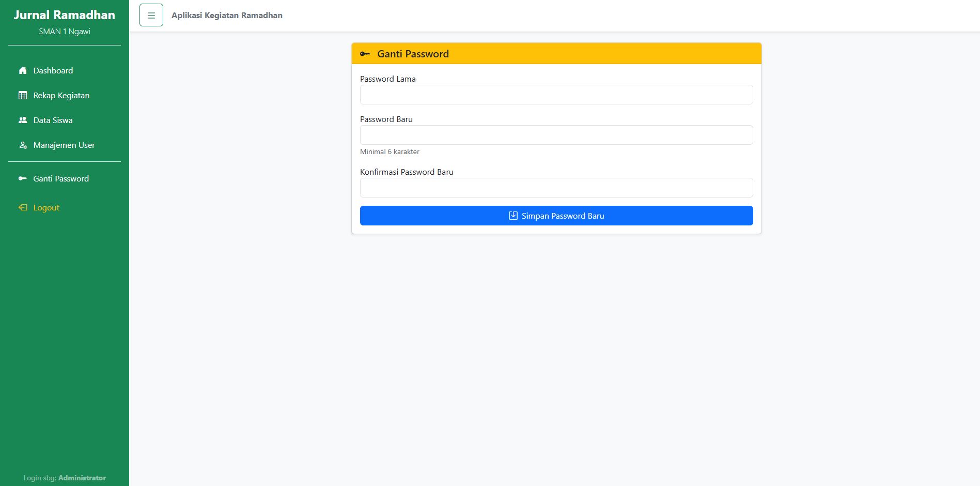Click the Logout text link
Viewport: 980px width, 486px height.
click(46, 207)
